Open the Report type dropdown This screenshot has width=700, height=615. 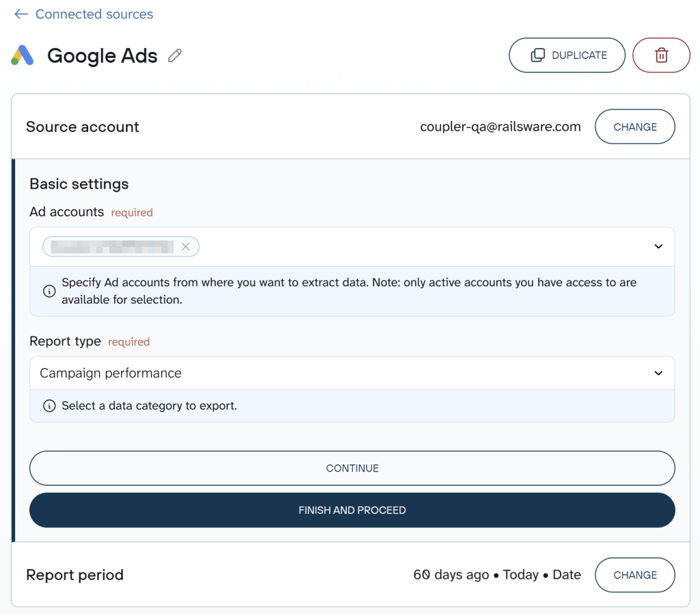click(658, 373)
